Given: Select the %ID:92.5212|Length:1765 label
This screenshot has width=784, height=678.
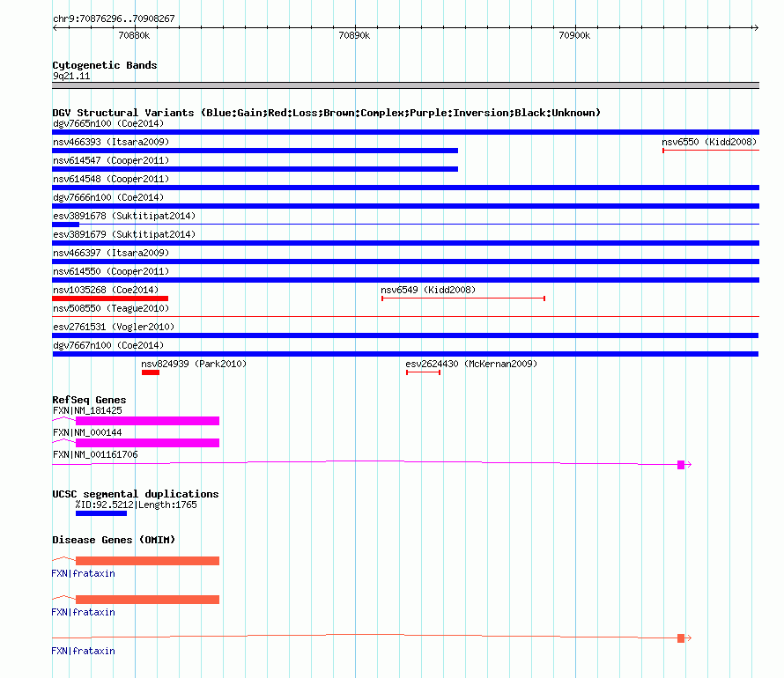Looking at the screenshot, I should [136, 505].
